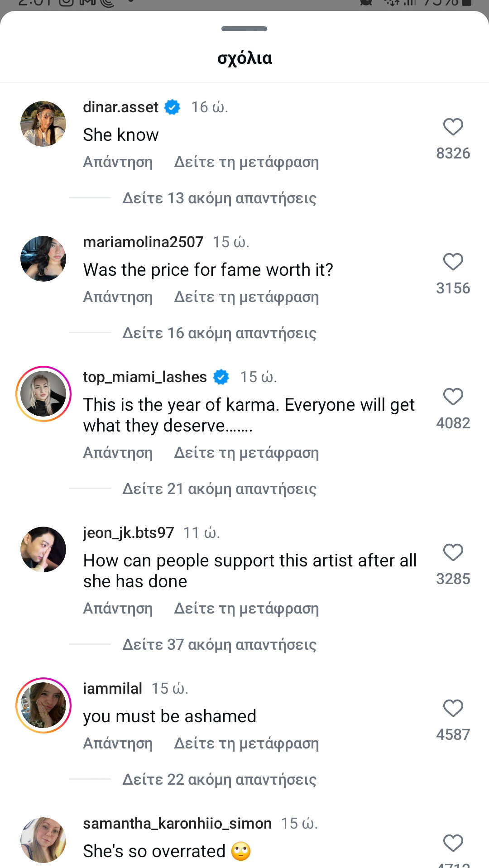Expand 22 more replies under iammilal
The height and width of the screenshot is (868, 489).
pos(219,780)
